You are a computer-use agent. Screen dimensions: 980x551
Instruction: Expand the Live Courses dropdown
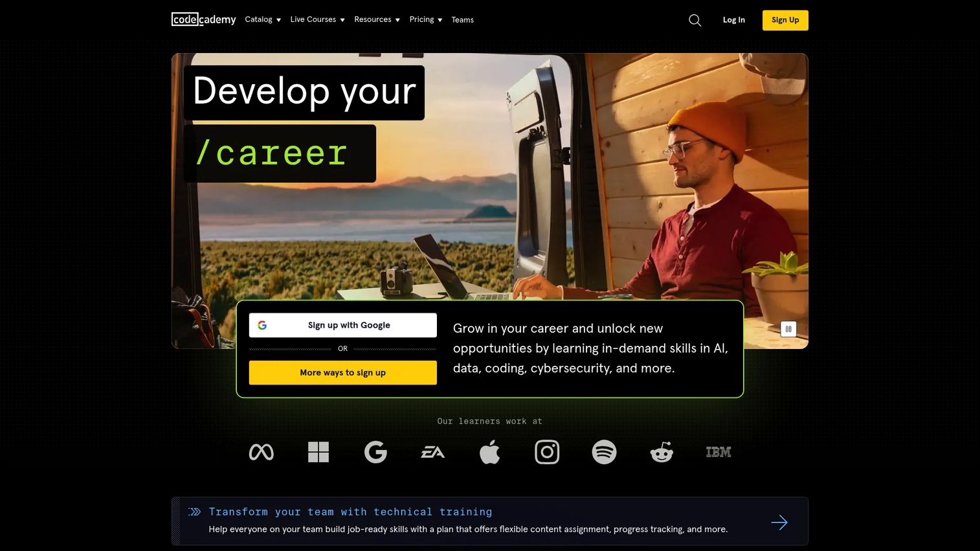click(317, 19)
